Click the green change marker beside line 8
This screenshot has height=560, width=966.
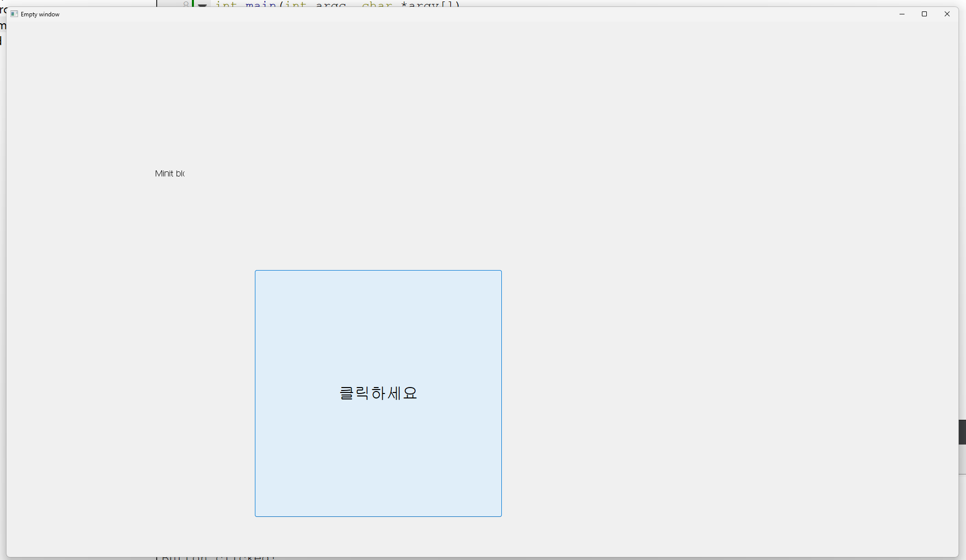pyautogui.click(x=193, y=3)
